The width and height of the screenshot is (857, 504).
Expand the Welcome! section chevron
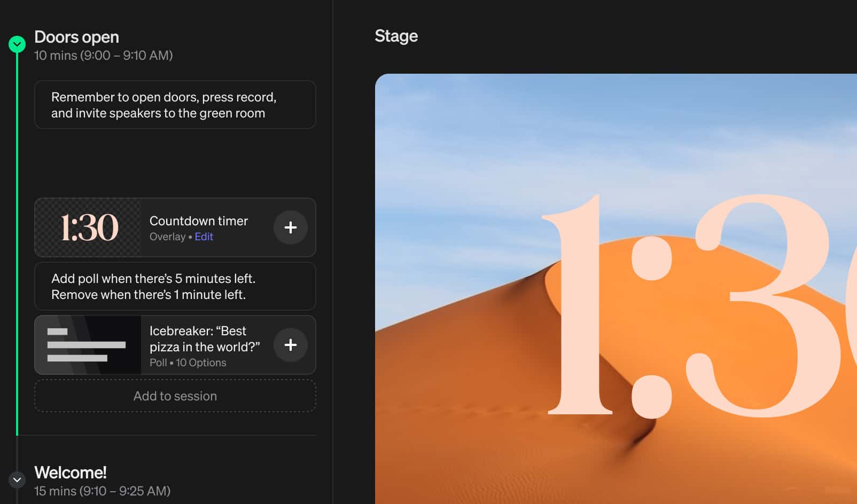click(17, 479)
